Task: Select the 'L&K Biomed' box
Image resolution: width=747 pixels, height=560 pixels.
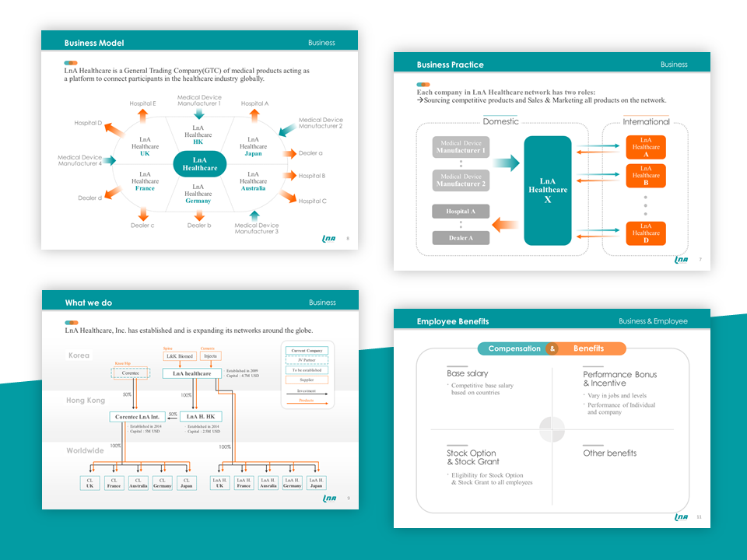Action: (180, 356)
